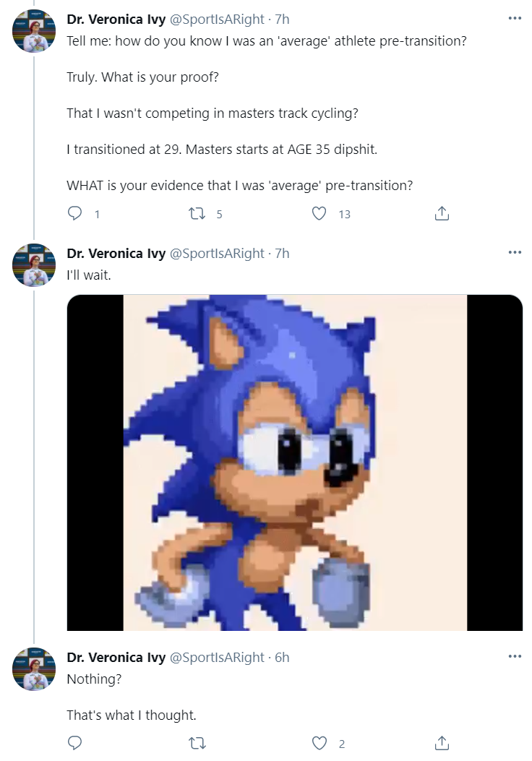Open the 7h timestamp on first tweet
532x761 pixels.
[282, 19]
